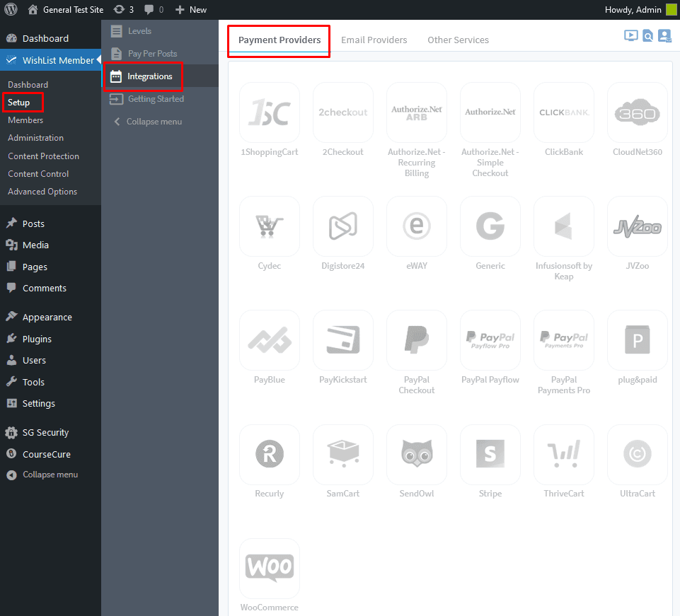Choose the Stripe provider icon
This screenshot has height=616, width=680.
490,454
